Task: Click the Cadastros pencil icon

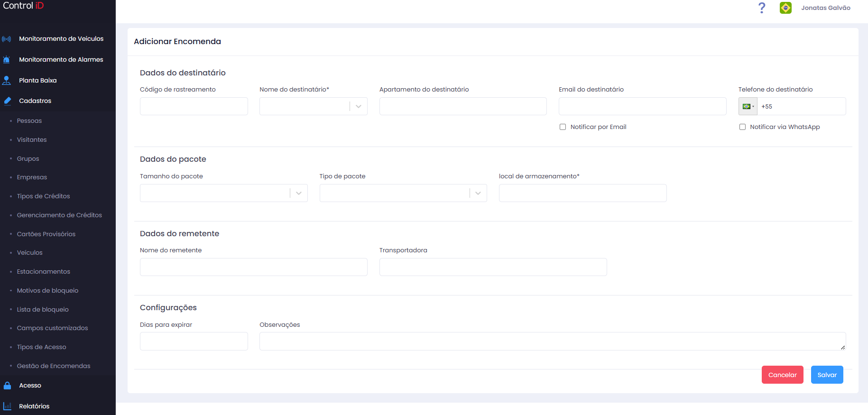Action: (x=7, y=101)
